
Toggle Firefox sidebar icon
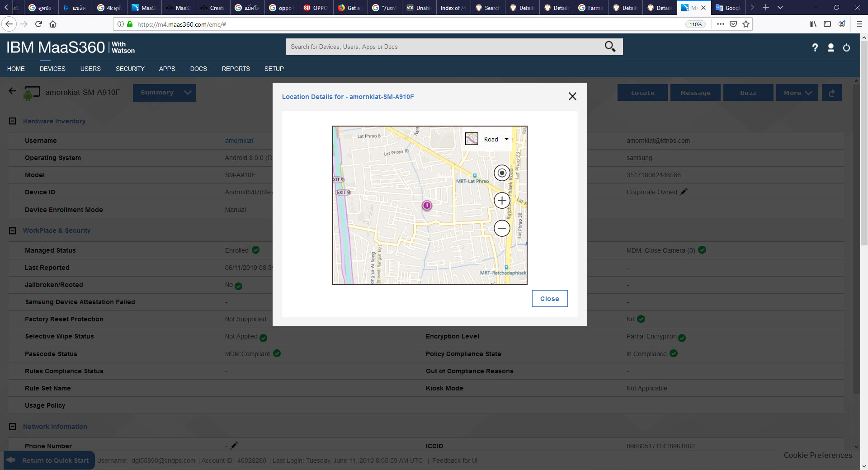827,24
